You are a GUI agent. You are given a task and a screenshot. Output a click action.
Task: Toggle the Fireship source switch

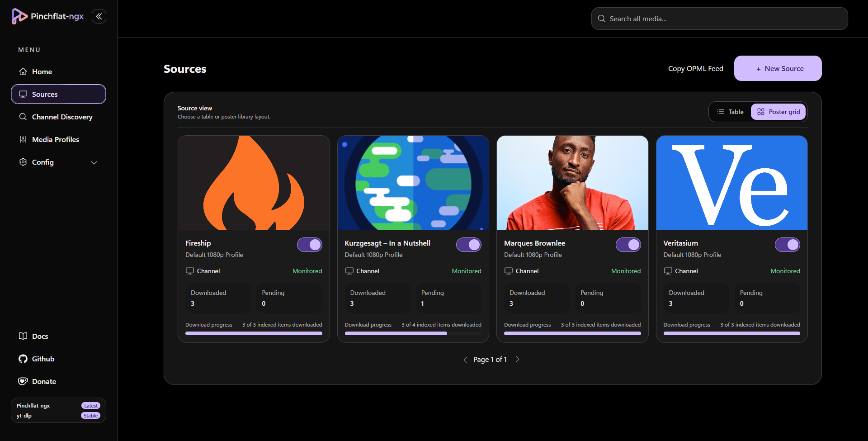(310, 245)
